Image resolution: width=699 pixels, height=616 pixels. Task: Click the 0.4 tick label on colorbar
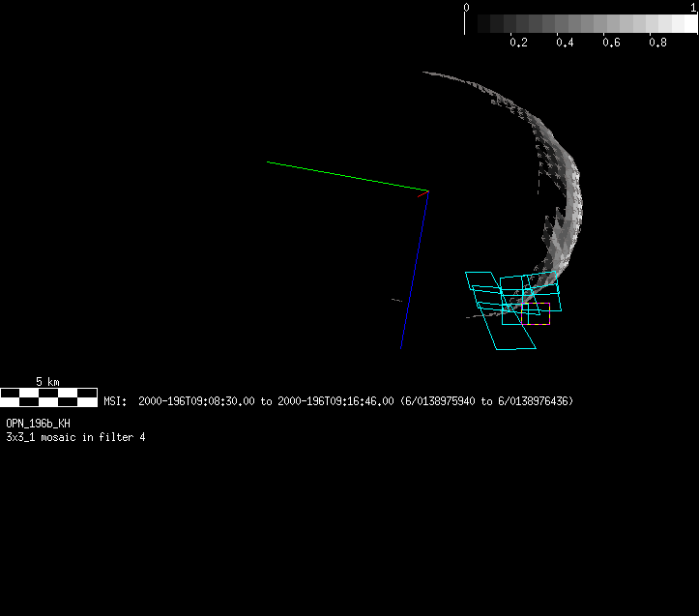pyautogui.click(x=565, y=43)
